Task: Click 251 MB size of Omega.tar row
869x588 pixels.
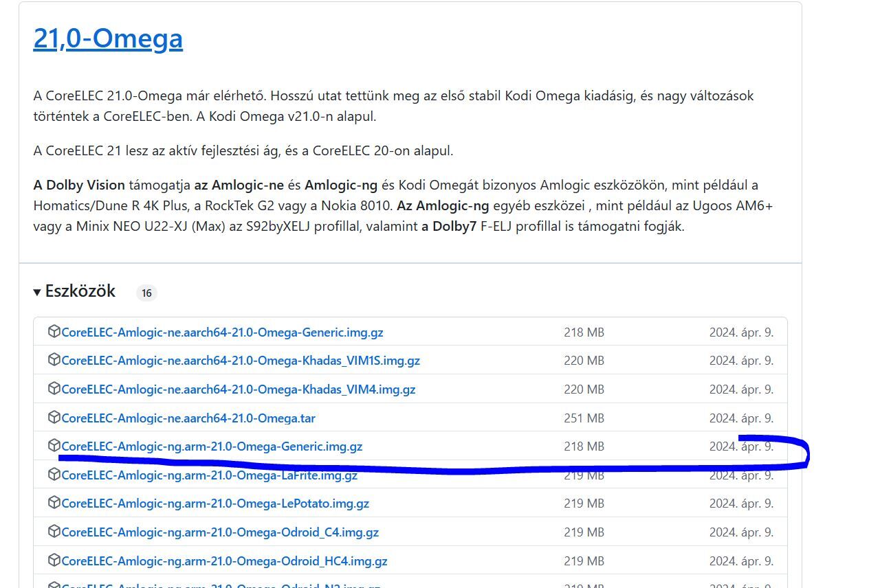Action: click(x=584, y=418)
